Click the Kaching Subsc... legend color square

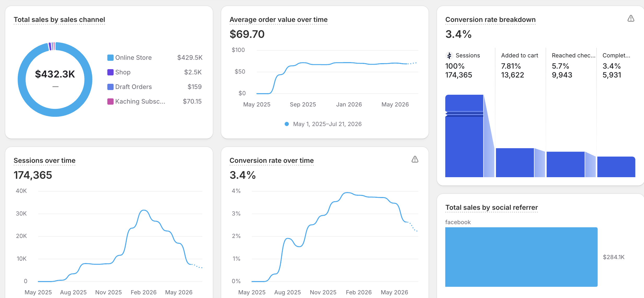(x=110, y=102)
